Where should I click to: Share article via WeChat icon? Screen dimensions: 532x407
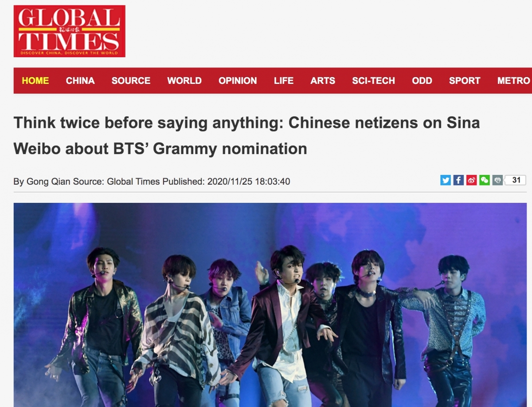pyautogui.click(x=485, y=180)
